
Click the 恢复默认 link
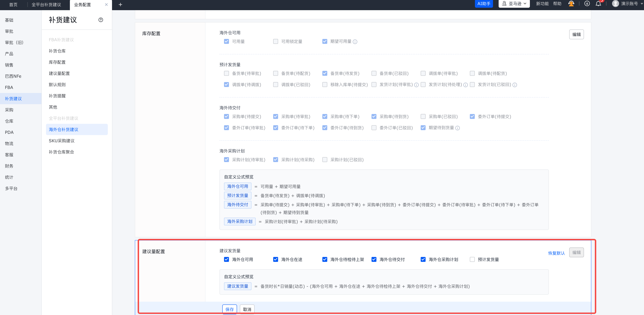[556, 253]
